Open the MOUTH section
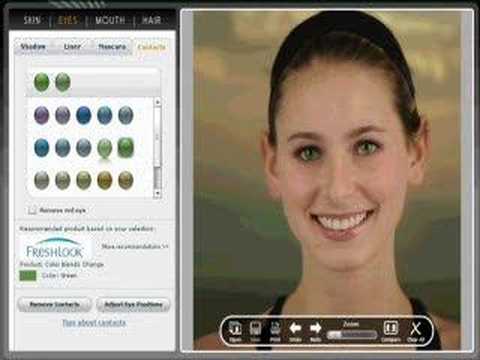The width and height of the screenshot is (480, 360). click(x=110, y=20)
